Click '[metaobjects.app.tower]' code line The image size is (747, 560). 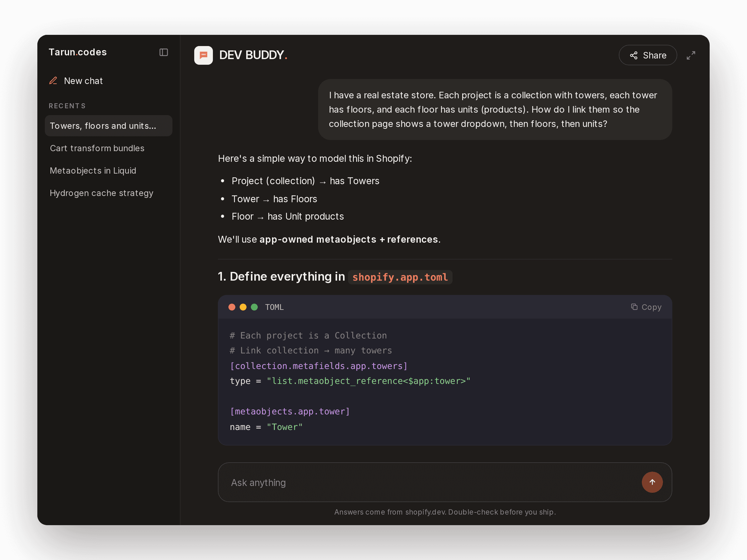click(x=290, y=412)
